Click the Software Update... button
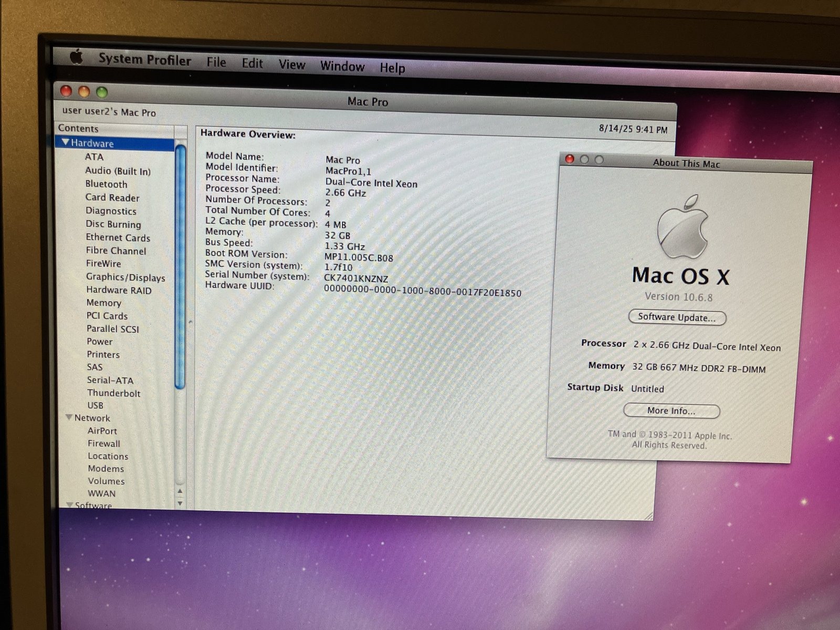 click(x=677, y=318)
